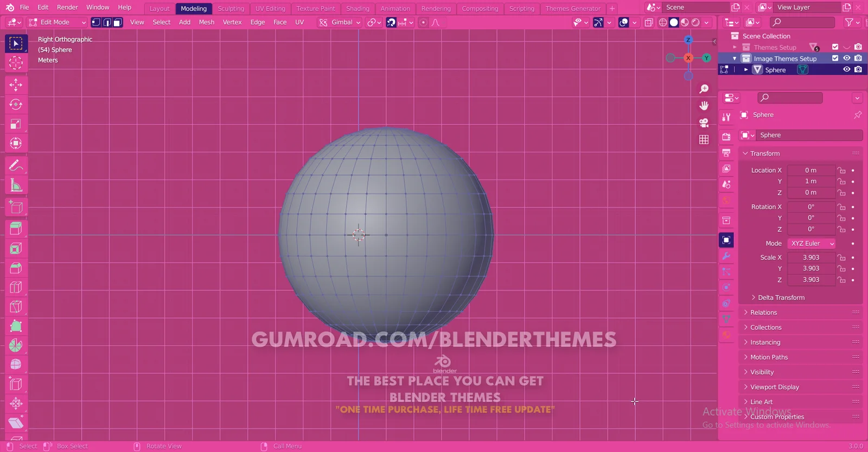Select the Transform tool
The height and width of the screenshot is (452, 868).
coord(16,143)
